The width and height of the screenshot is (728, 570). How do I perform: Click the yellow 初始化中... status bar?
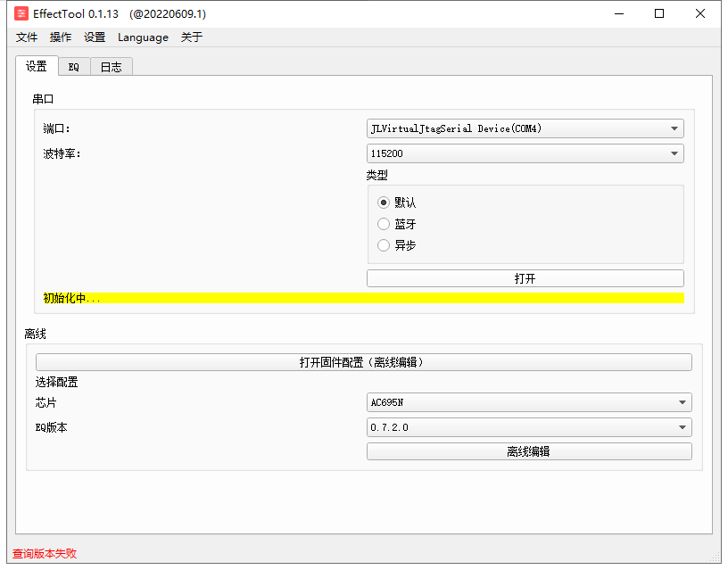(363, 298)
